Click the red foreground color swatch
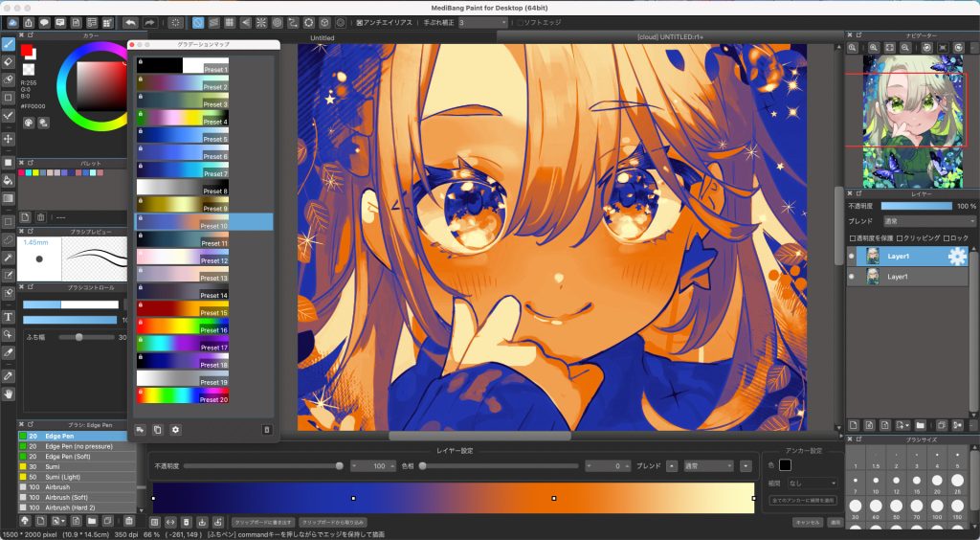980x540 pixels. [x=26, y=50]
